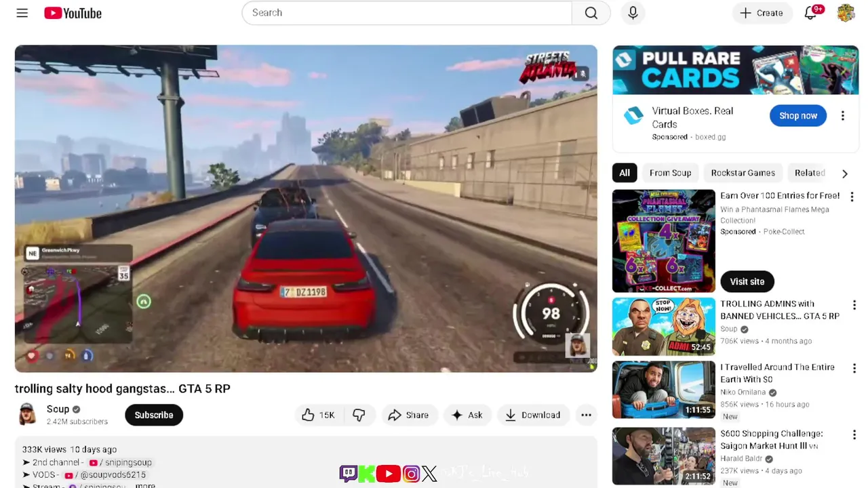The width and height of the screenshot is (868, 488).
Task: Go to YouTube home via logo
Action: [73, 13]
